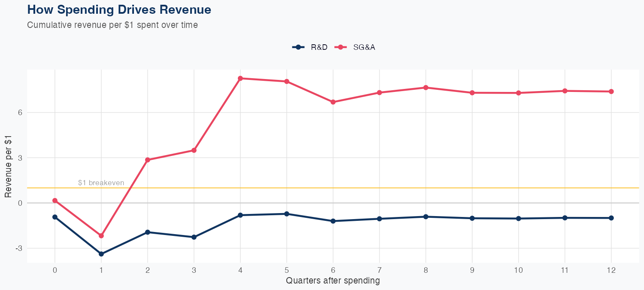The image size is (644, 290).
Task: Click SG&A data point at quarter 0
Action: pyautogui.click(x=55, y=201)
